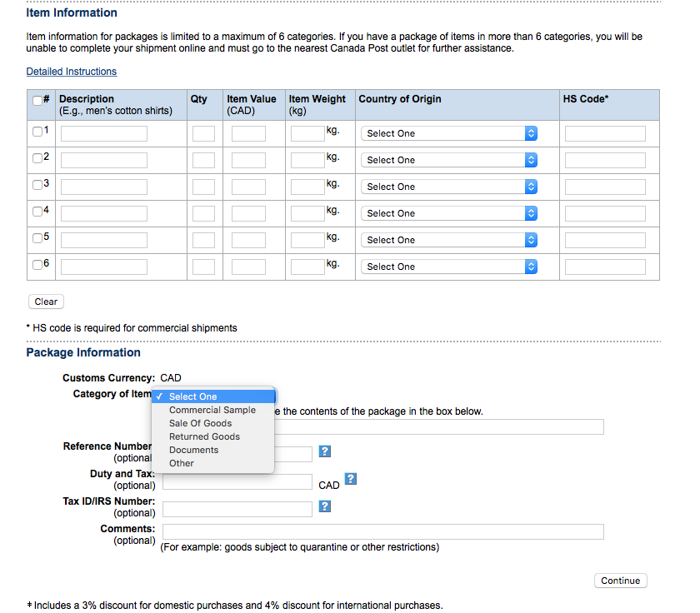Viewport: 700px width, 613px height.
Task: Check the row 4 item checkbox
Action: 37,212
